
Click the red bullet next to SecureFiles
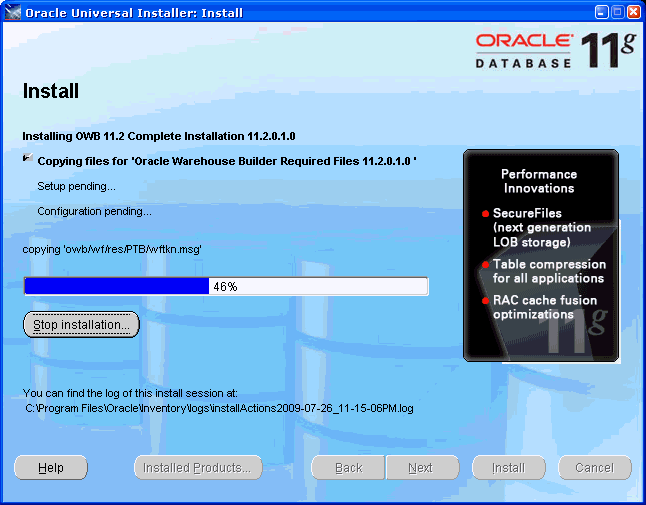(486, 214)
